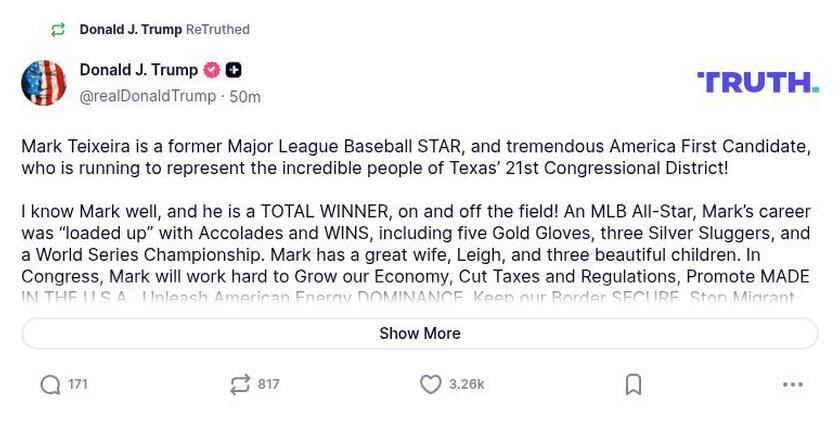Open Donald J. Trump profile avatar

coord(44,83)
